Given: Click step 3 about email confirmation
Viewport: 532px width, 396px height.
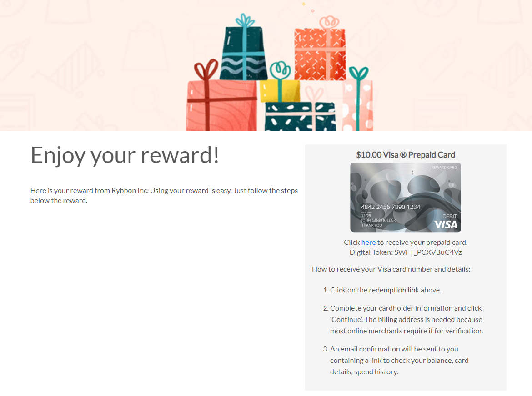Looking at the screenshot, I should point(396,361).
